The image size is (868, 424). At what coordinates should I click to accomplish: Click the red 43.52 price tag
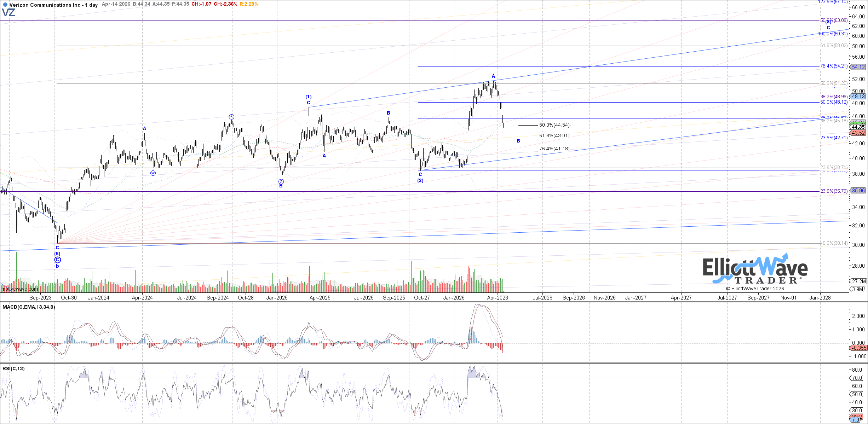click(x=858, y=133)
